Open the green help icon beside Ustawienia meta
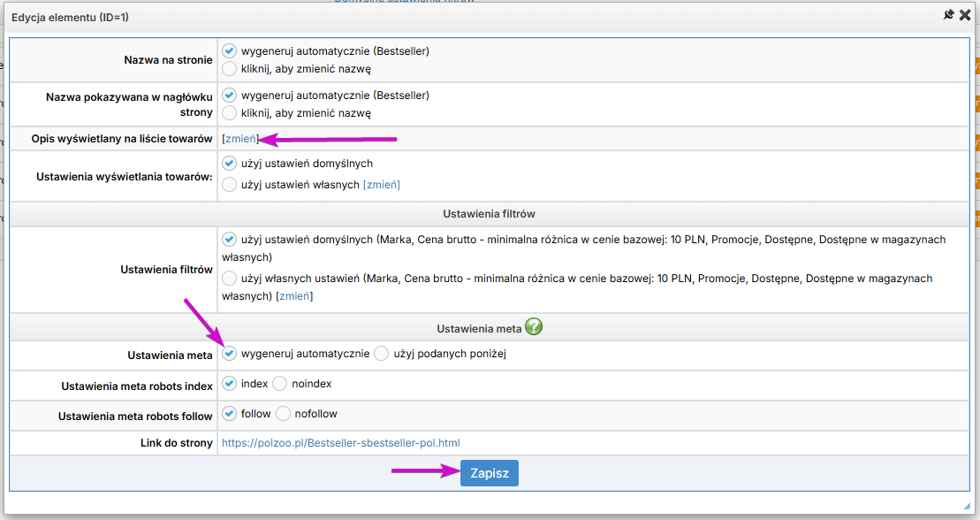This screenshot has height=520, width=980. tap(533, 327)
